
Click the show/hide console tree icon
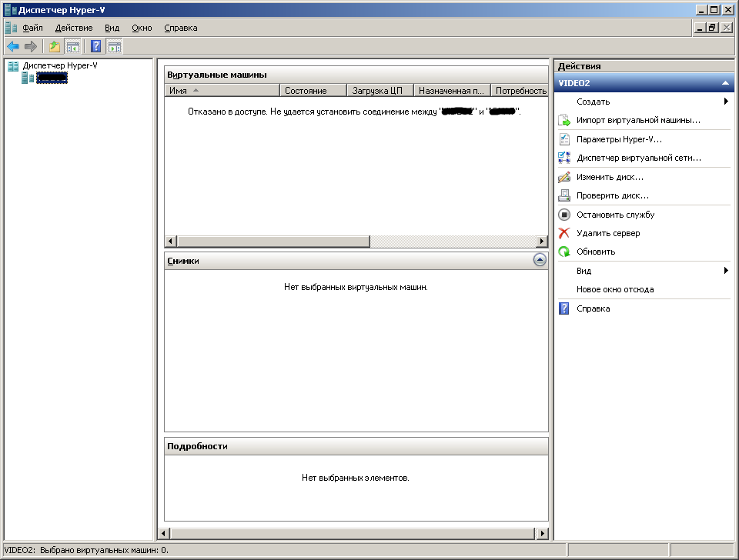point(73,47)
